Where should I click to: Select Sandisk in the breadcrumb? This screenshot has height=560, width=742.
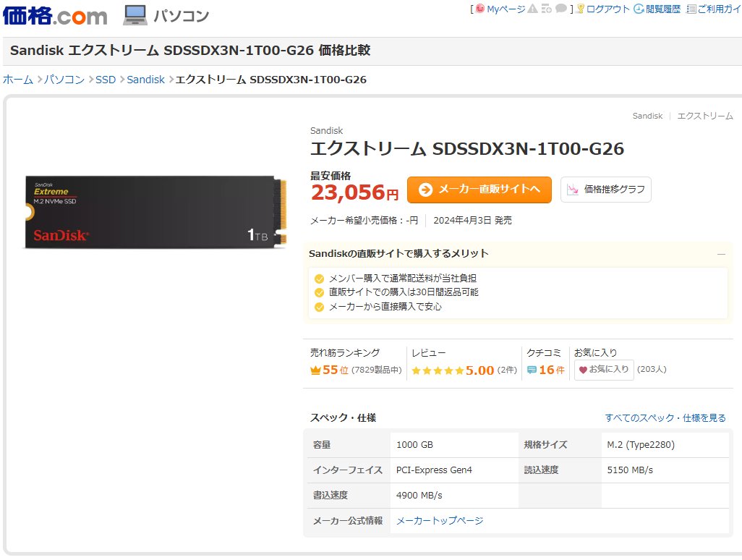tap(146, 80)
